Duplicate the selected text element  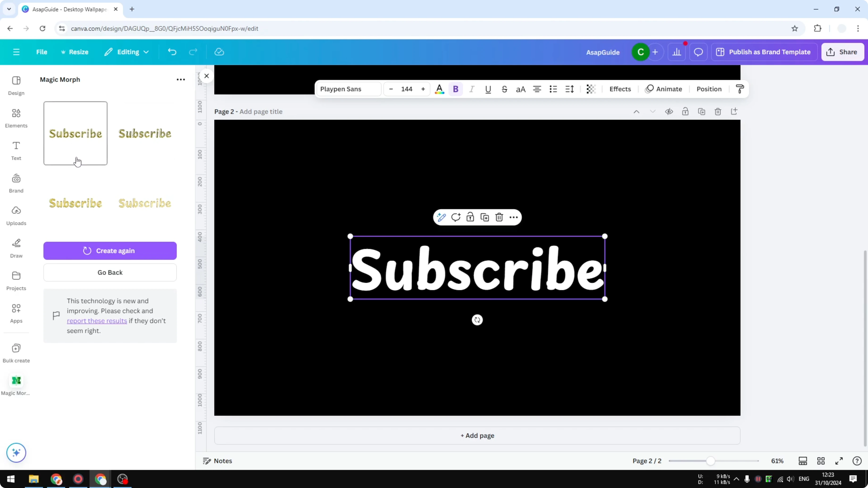coord(484,217)
